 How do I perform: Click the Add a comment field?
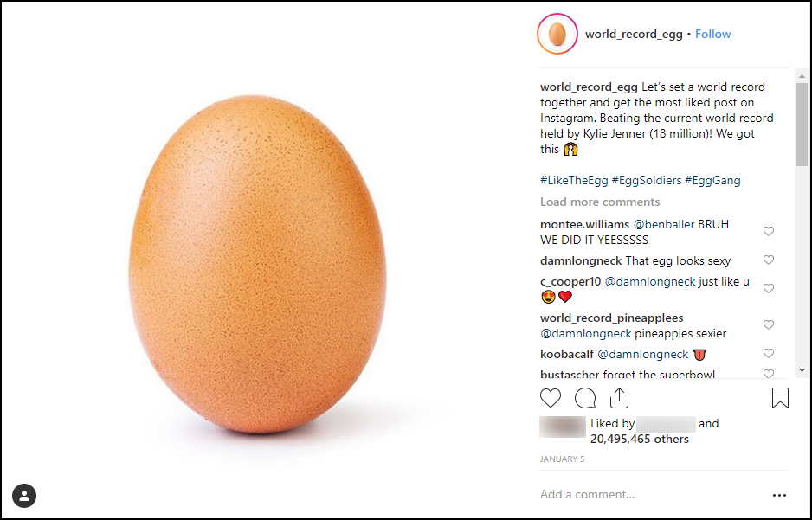[653, 495]
